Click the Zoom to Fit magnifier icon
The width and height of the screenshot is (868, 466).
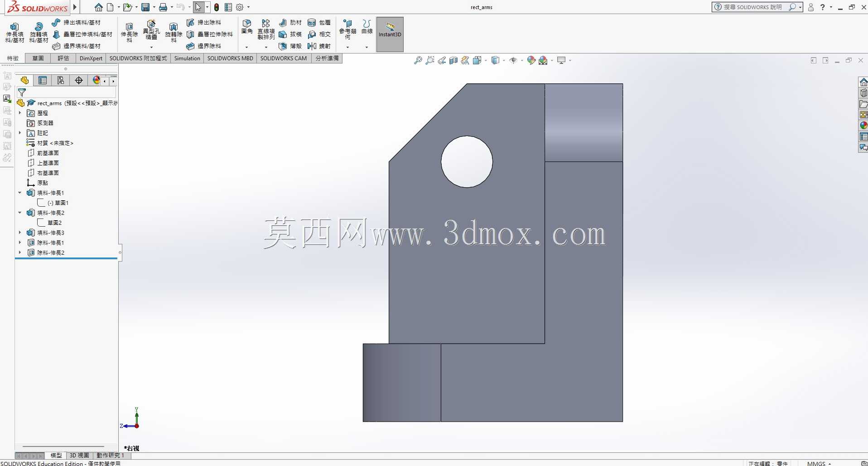coord(418,60)
